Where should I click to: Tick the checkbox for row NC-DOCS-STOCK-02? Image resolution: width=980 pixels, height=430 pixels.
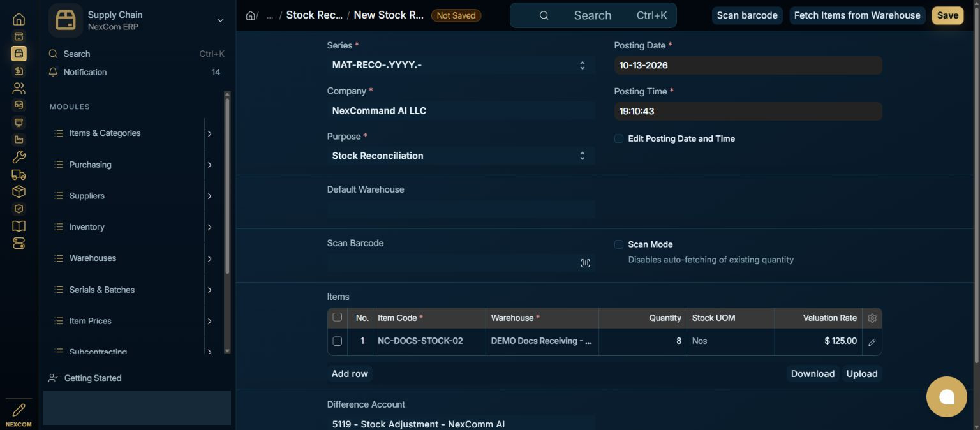pos(338,341)
